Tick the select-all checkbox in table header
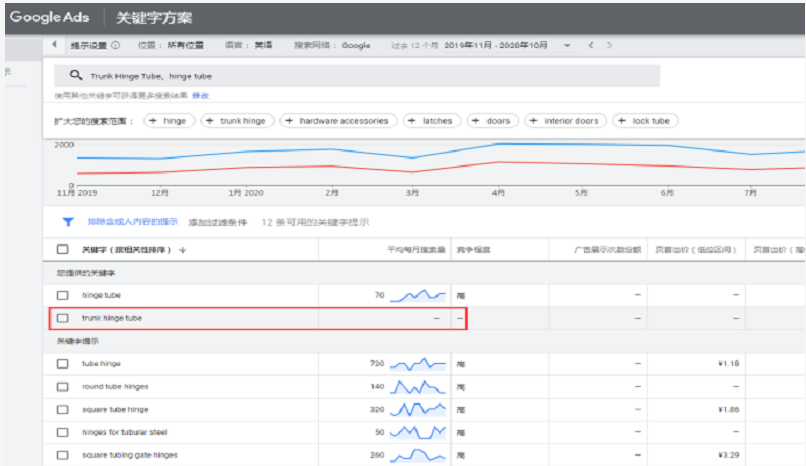This screenshot has height=466, width=806. click(63, 249)
